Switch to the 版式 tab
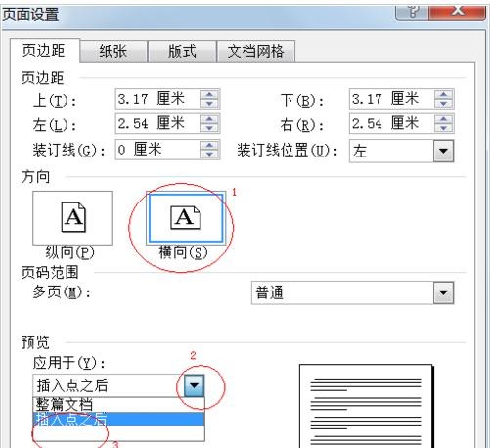 tap(182, 51)
